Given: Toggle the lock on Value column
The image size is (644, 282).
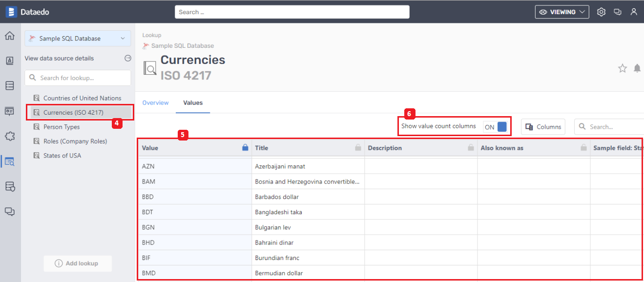Looking at the screenshot, I should pyautogui.click(x=245, y=148).
